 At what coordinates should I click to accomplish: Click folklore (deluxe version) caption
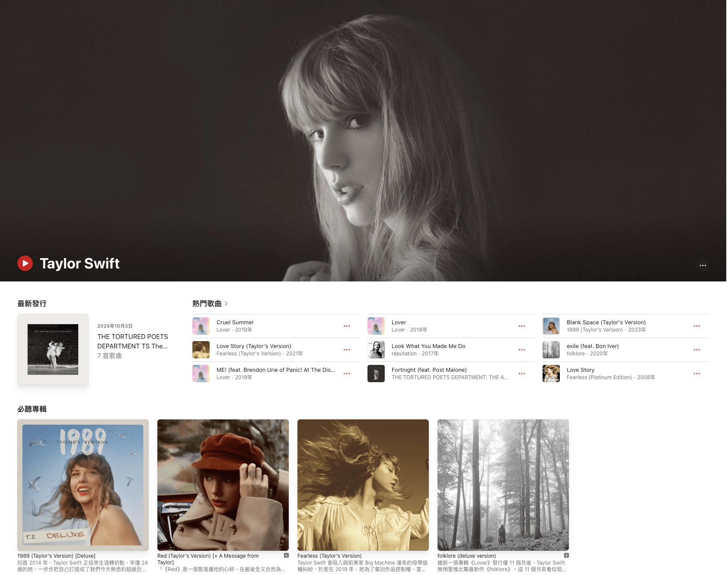coord(466,556)
